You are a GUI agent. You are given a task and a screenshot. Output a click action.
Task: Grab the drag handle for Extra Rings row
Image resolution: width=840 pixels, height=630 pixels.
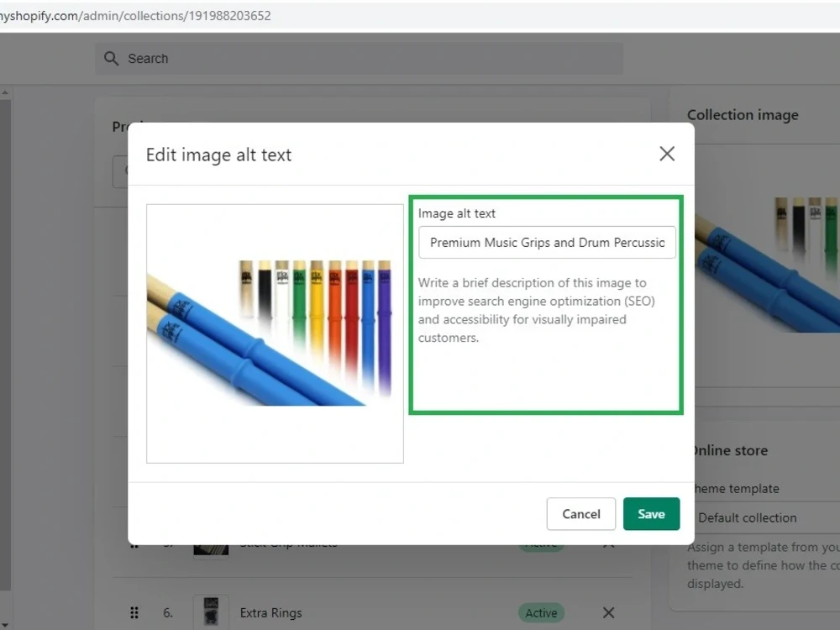(134, 612)
